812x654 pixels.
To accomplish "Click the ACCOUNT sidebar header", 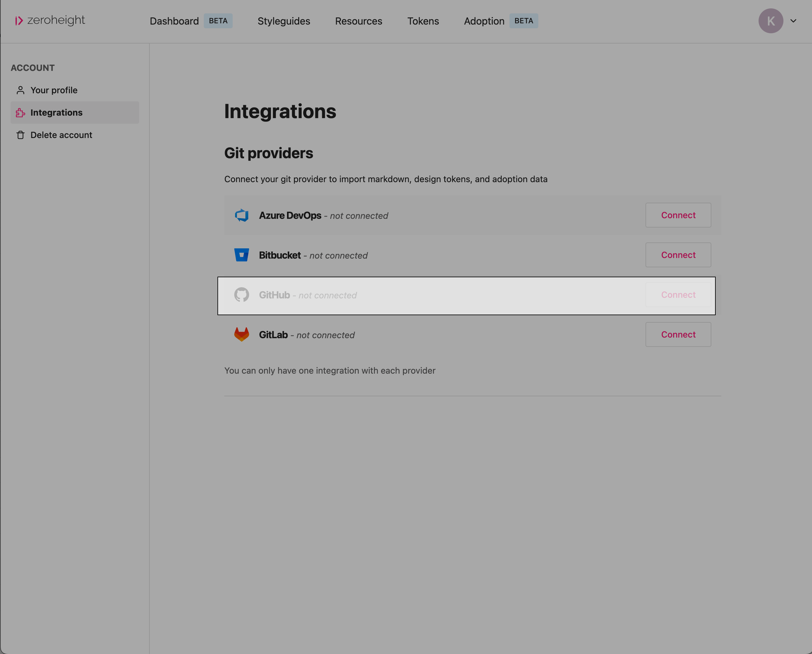I will point(33,68).
